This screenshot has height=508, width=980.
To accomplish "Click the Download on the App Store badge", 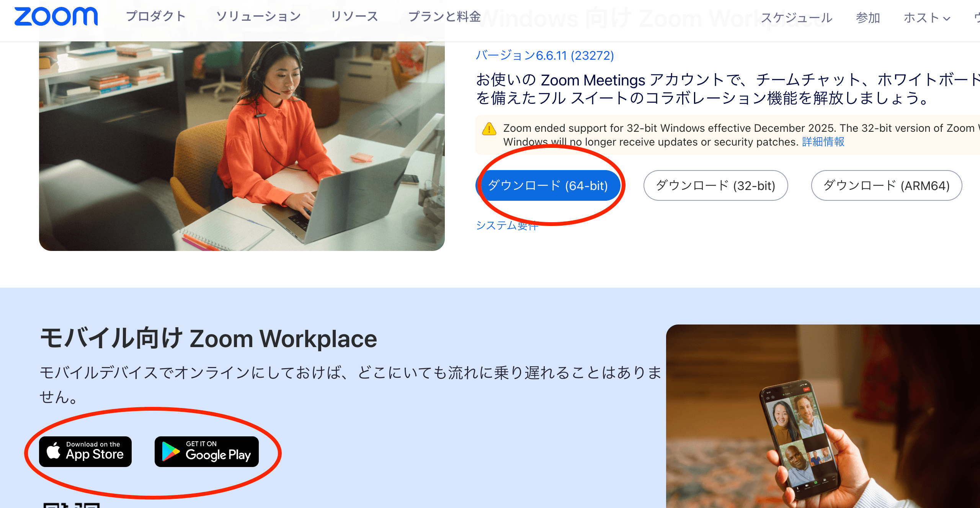I will [85, 452].
